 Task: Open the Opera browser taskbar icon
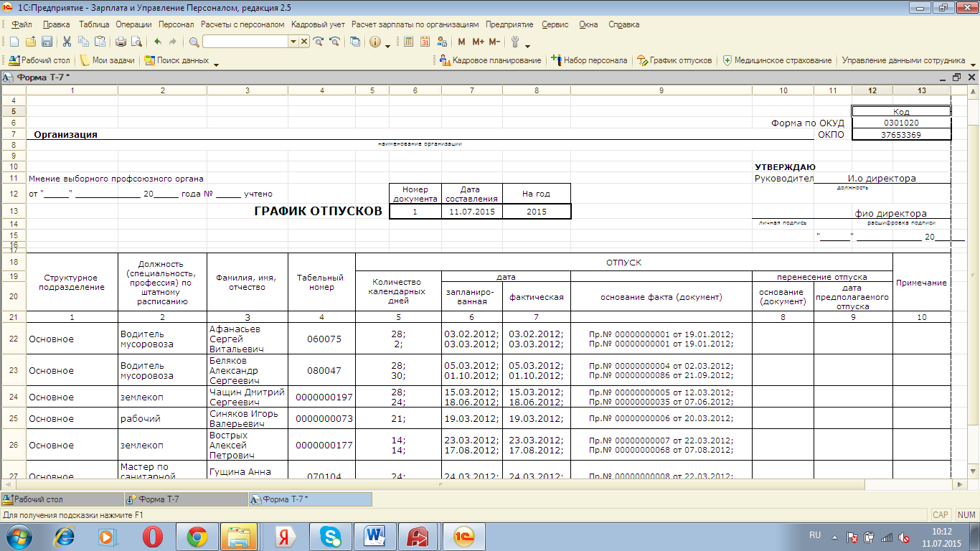152,537
